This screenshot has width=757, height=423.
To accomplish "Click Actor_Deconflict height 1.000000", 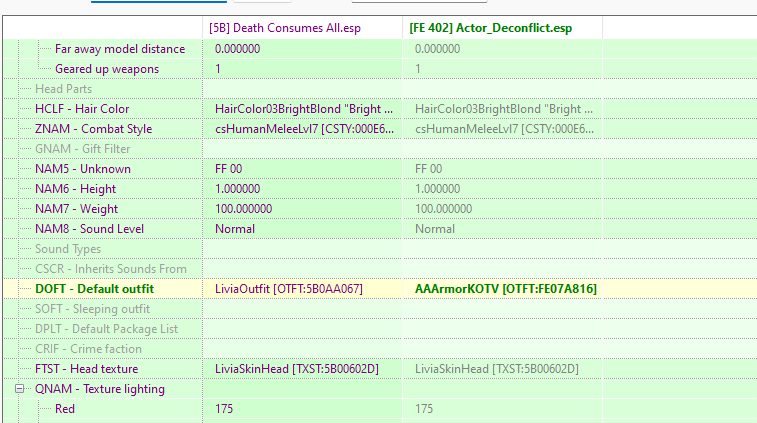I will [x=502, y=189].
